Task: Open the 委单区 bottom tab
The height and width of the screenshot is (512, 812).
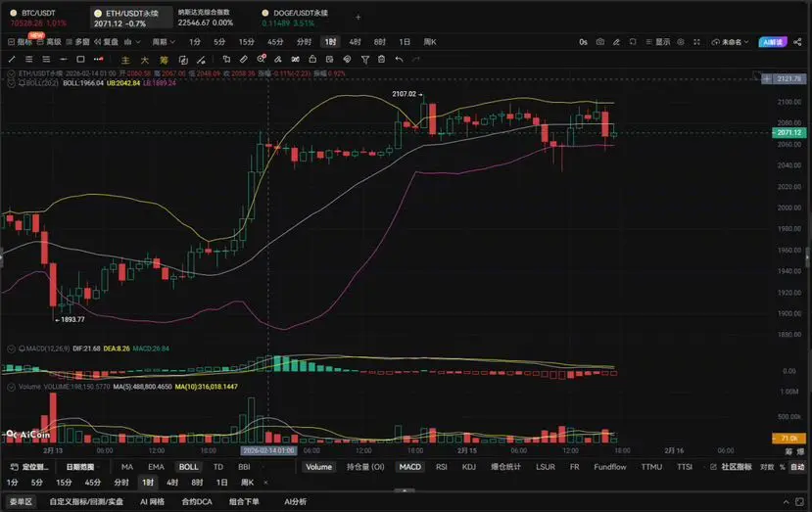Action: pos(21,501)
